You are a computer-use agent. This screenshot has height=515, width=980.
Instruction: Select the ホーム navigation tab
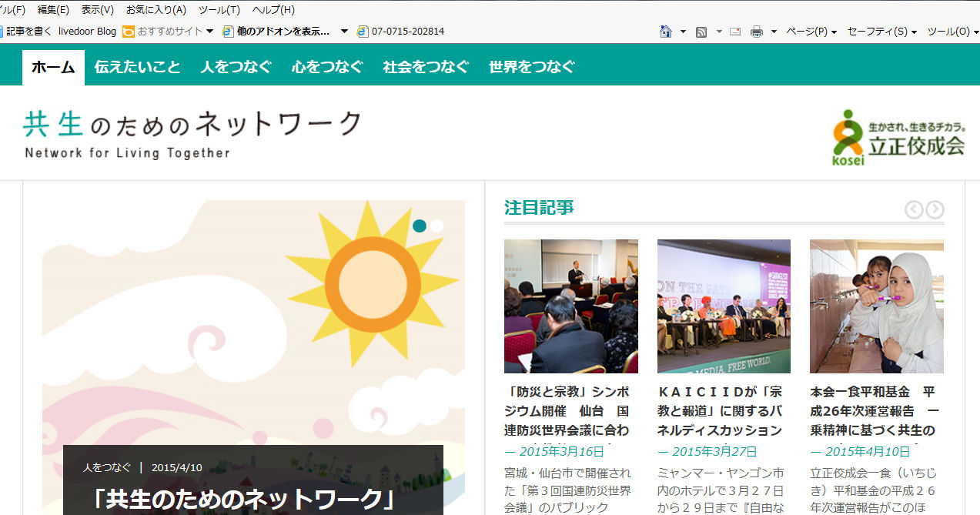click(x=53, y=67)
